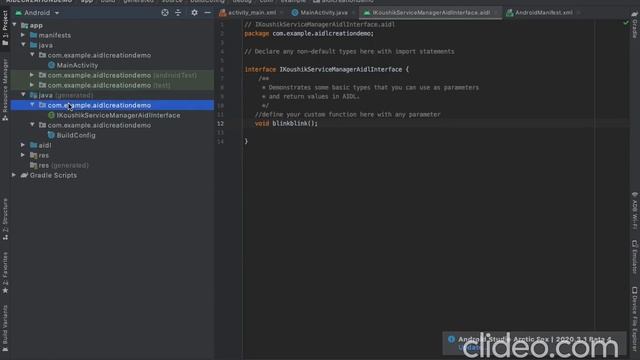The width and height of the screenshot is (640, 360).
Task: Click the Update link in the notification
Action: 468,348
